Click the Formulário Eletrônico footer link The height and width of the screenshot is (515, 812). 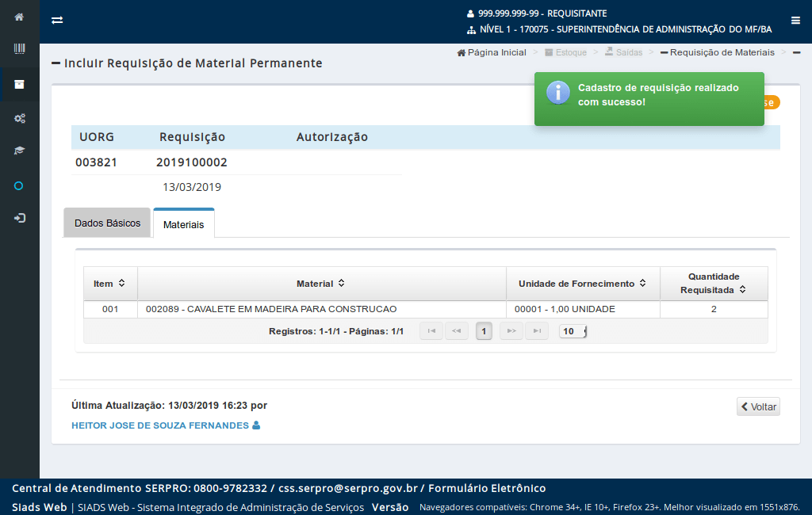(487, 488)
